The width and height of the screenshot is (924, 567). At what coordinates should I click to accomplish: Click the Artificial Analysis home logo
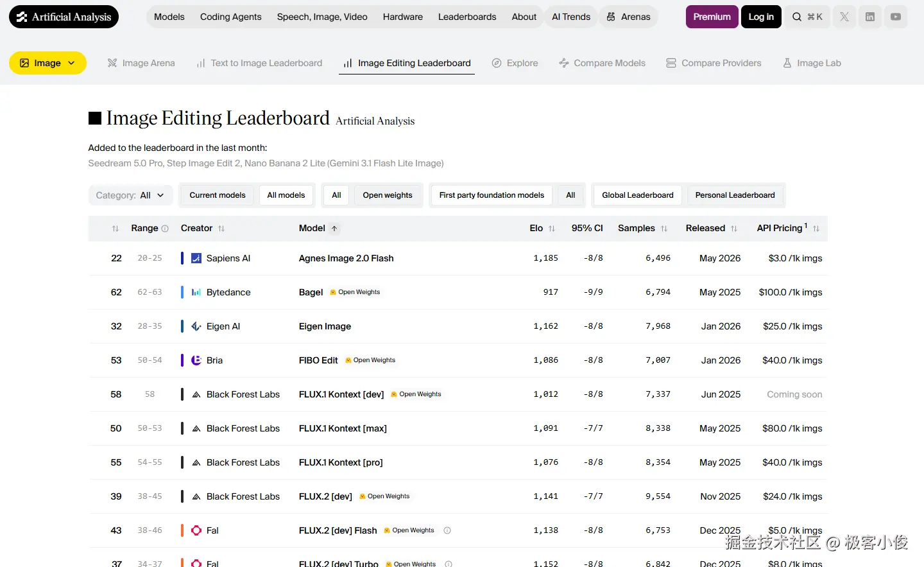pyautogui.click(x=64, y=17)
